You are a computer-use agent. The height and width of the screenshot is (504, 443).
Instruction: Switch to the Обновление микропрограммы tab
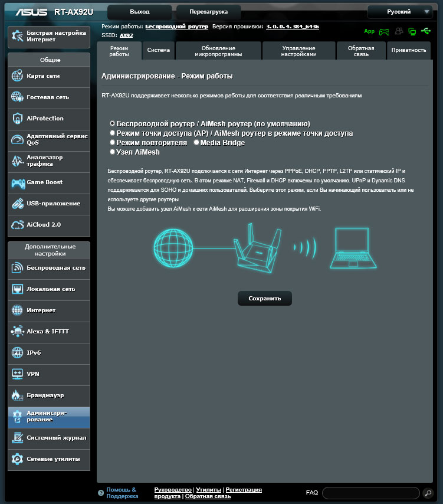[218, 51]
